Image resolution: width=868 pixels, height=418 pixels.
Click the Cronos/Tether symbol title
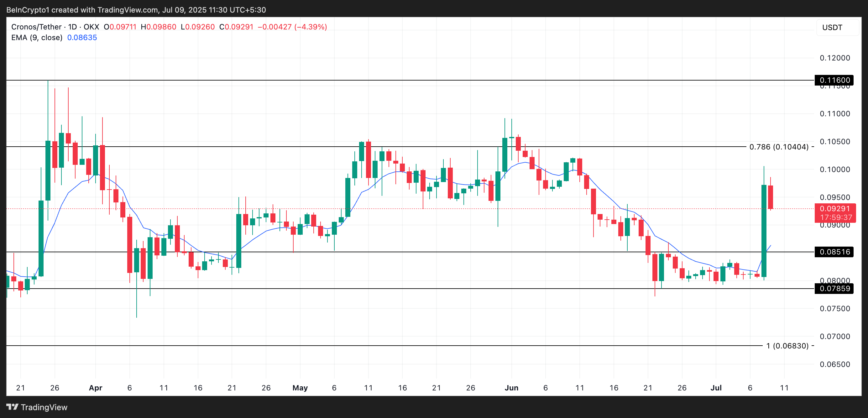pos(36,27)
